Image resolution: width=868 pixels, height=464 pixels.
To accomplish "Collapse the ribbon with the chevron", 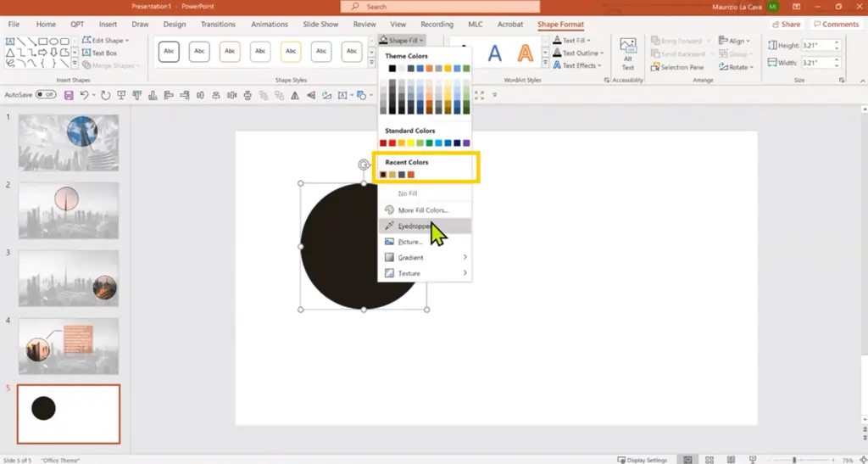I will point(862,81).
